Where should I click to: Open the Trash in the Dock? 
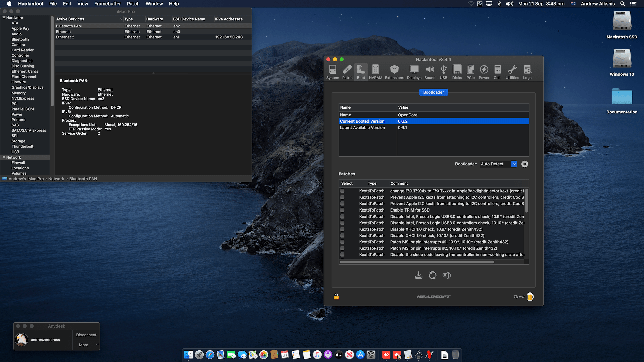455,355
